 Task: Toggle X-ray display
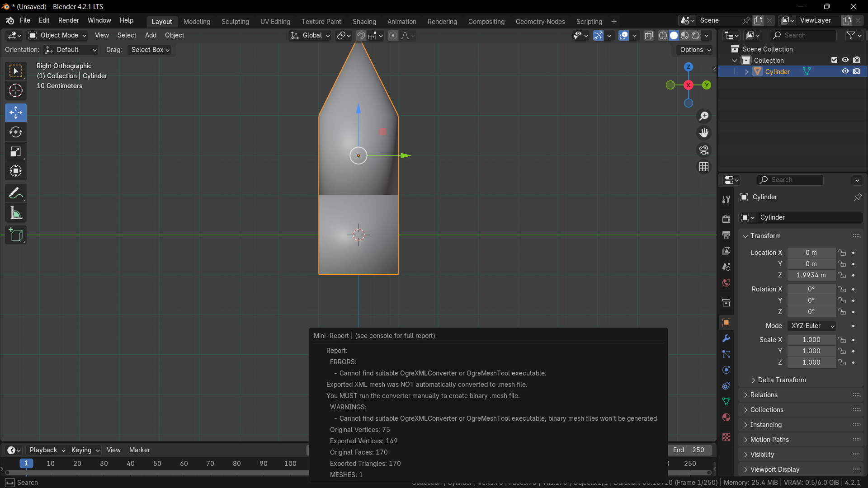[x=649, y=35]
